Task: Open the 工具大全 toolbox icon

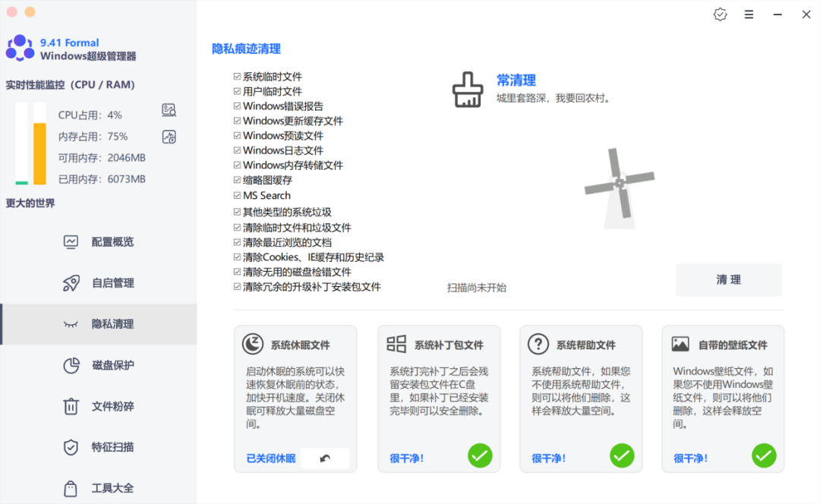Action: click(69, 488)
